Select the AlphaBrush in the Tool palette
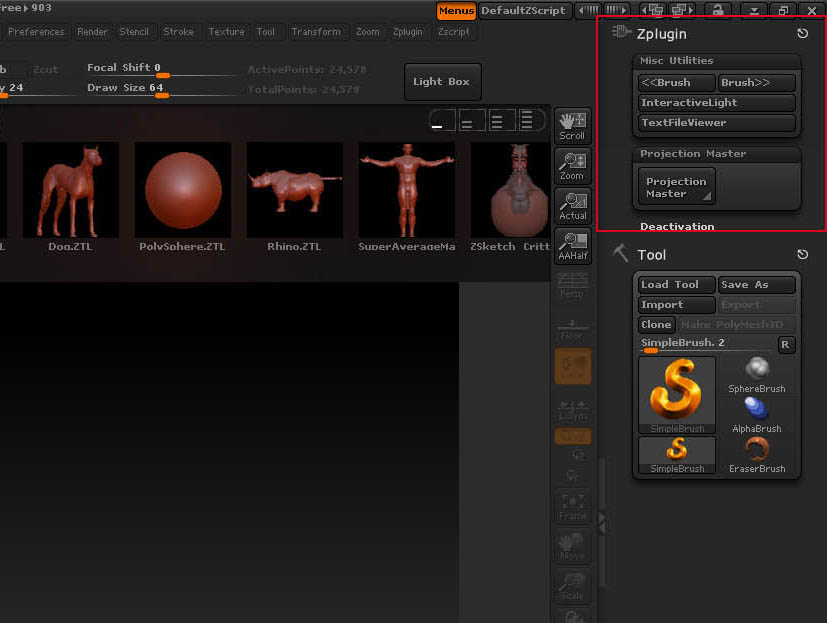Image resolution: width=827 pixels, height=623 pixels. (x=757, y=408)
